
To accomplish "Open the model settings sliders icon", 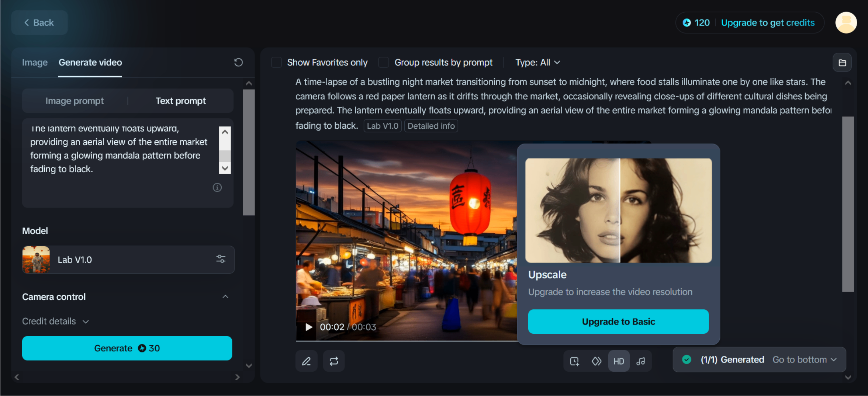I will (221, 259).
